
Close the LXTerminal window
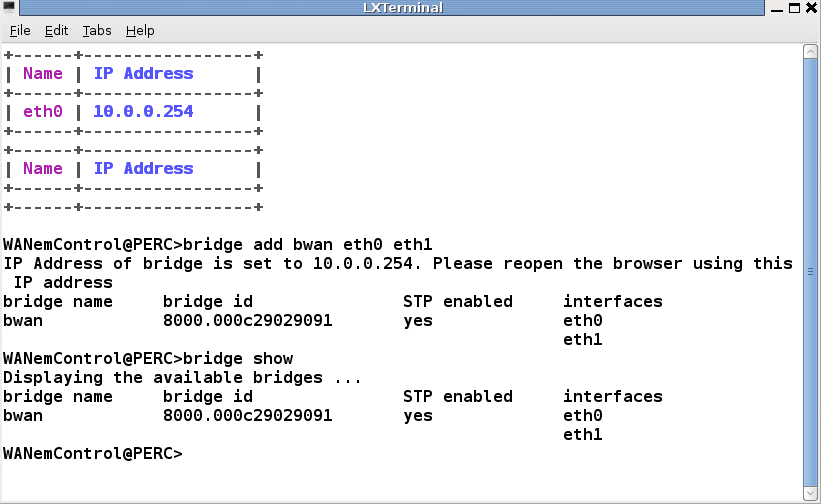coord(812,8)
